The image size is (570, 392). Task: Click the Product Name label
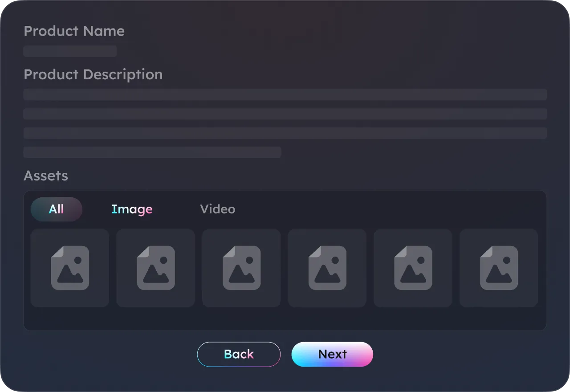click(74, 31)
